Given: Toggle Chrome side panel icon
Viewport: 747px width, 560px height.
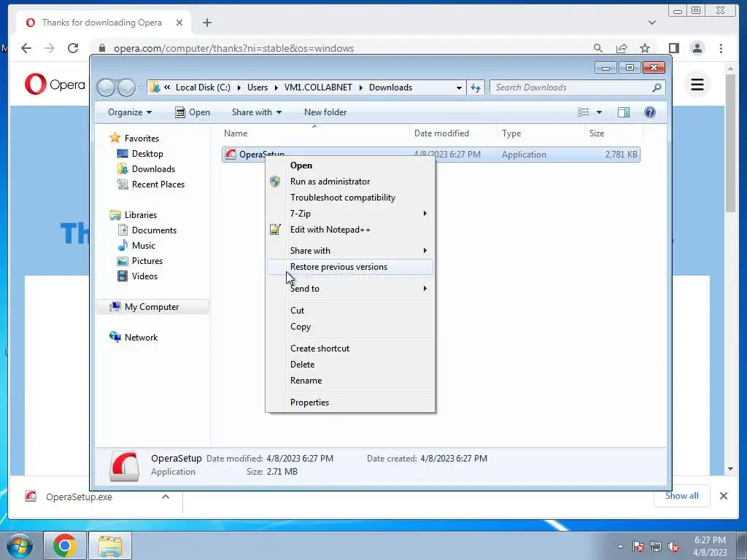Looking at the screenshot, I should (673, 48).
